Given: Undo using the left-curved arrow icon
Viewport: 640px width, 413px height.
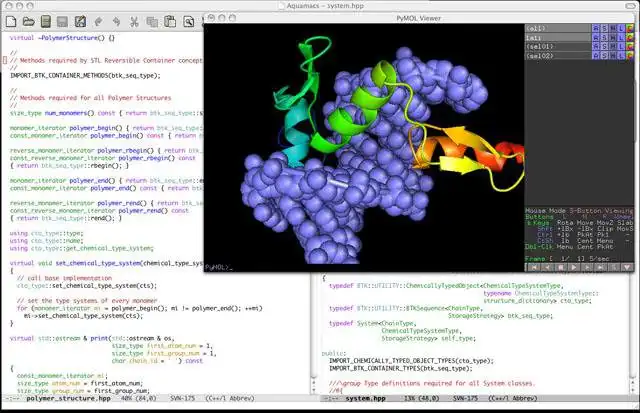Looking at the screenshot, I should [98, 22].
